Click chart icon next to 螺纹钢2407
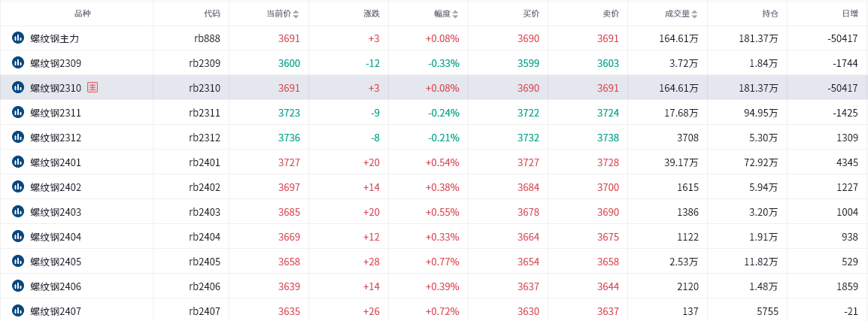Image resolution: width=868 pixels, height=321 pixels. (x=18, y=311)
